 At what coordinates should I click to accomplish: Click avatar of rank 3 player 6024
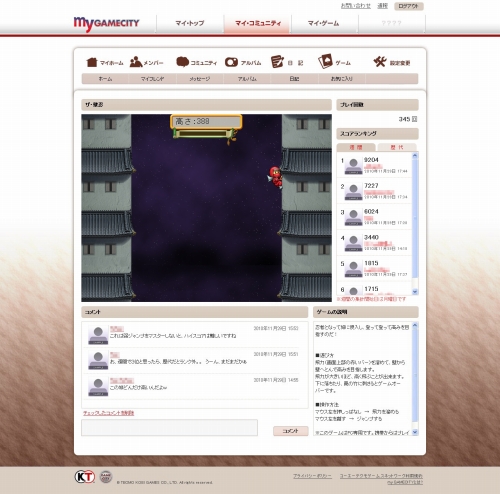(353, 218)
